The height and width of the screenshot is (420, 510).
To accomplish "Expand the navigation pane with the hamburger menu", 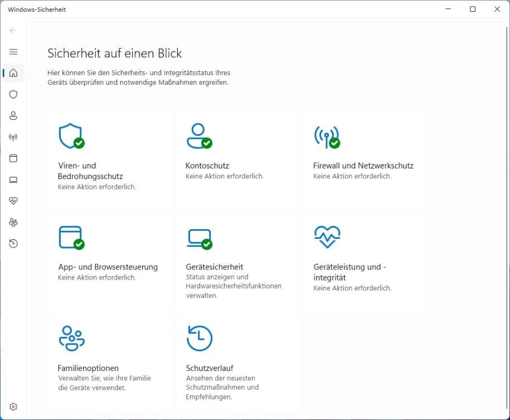I will tap(13, 51).
